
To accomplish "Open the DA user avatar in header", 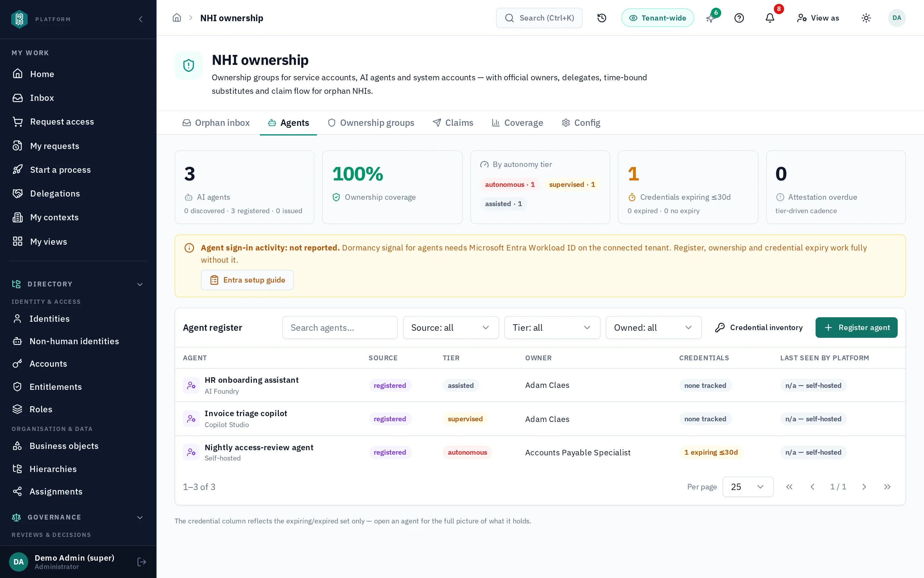I will [896, 18].
